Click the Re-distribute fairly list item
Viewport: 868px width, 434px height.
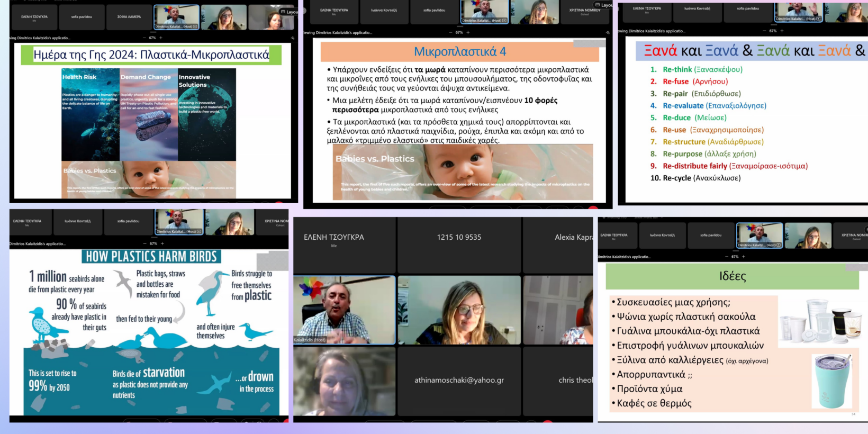(735, 166)
